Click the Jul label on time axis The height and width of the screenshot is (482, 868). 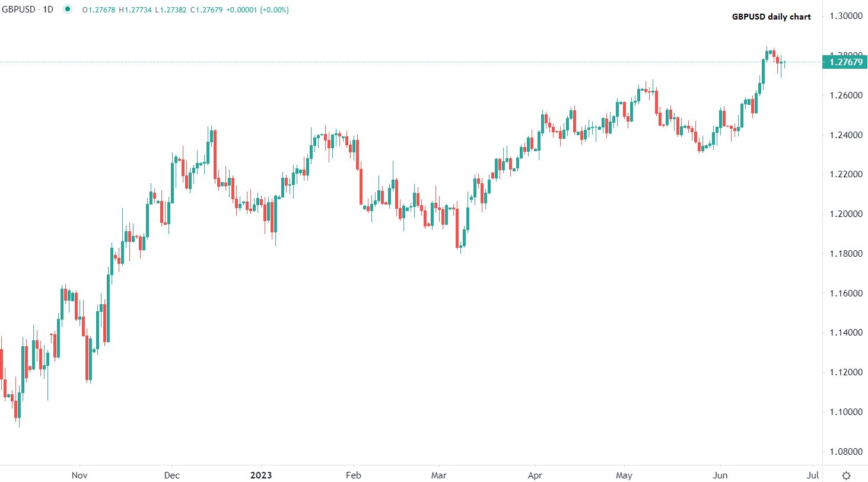(813, 475)
